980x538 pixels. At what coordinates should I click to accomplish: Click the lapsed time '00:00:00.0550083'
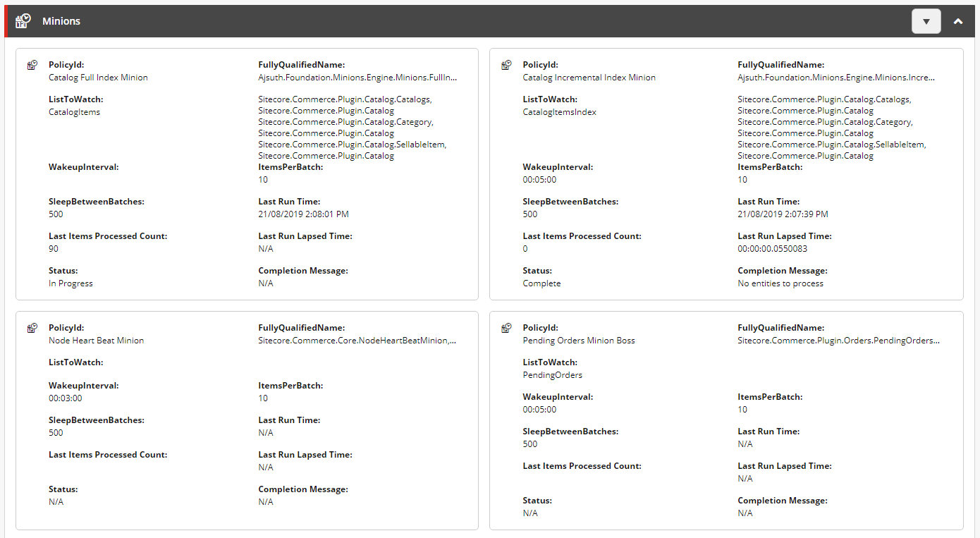click(x=773, y=249)
